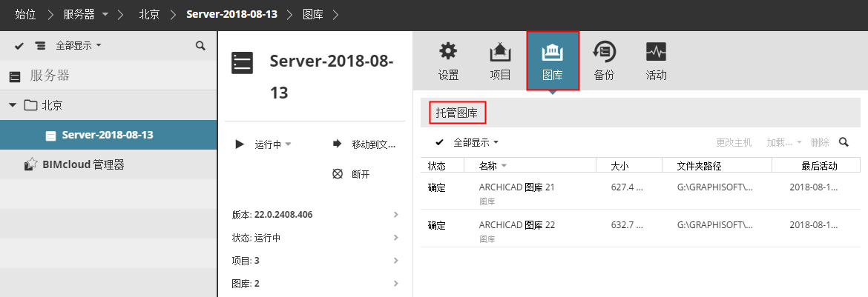
Task: Open 全部显示 filter dropdown in left sidebar
Action: pos(79,46)
